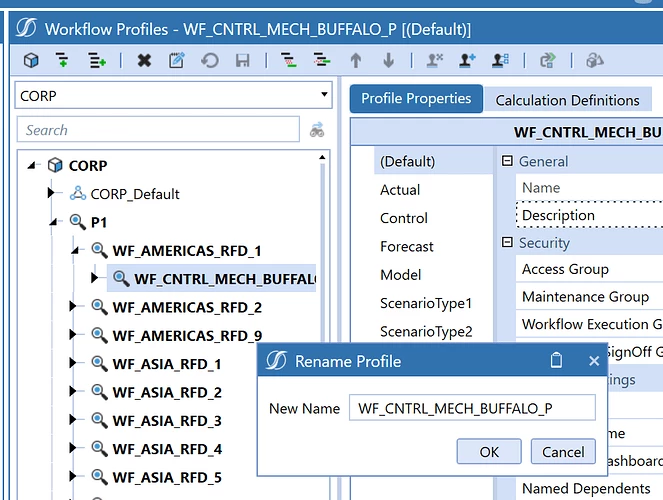Select the (Default) scenario type
663x500 pixels.
tap(433, 161)
